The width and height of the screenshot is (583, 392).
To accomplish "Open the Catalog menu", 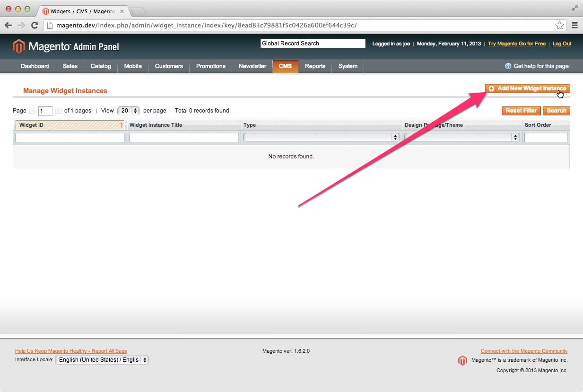I will [x=101, y=66].
